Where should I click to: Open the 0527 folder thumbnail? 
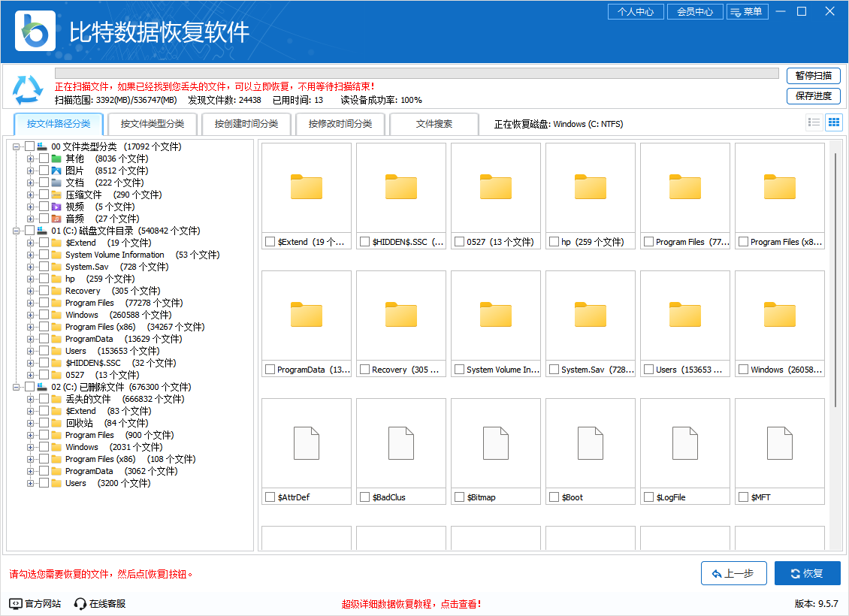click(x=495, y=186)
